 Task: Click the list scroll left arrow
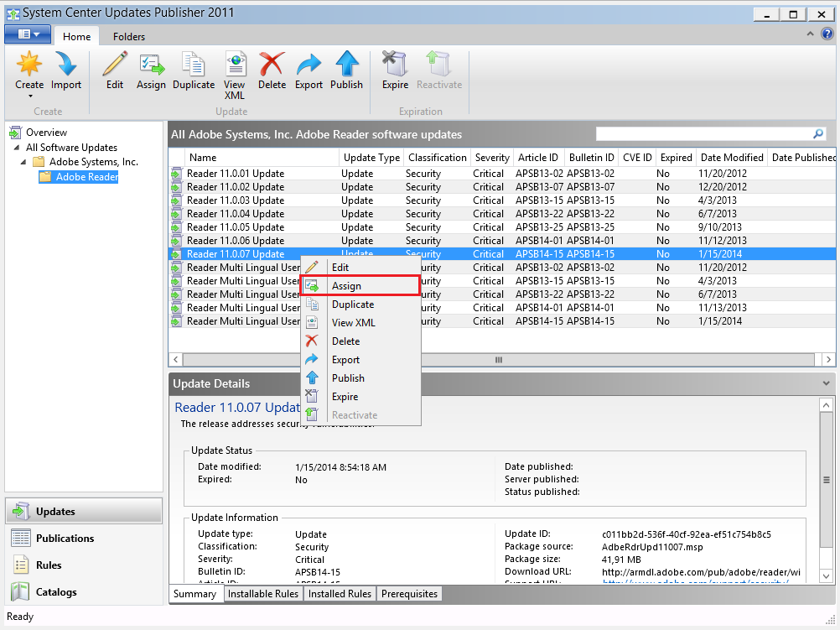tap(176, 360)
